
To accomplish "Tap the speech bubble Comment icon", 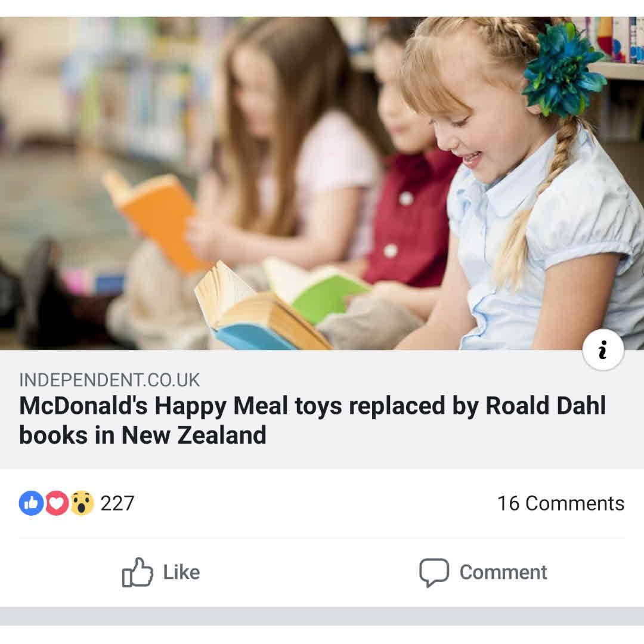I will tap(434, 572).
